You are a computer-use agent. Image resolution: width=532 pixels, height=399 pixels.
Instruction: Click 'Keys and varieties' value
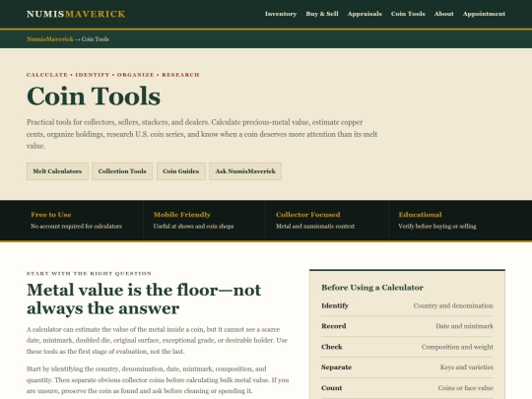pos(467,367)
